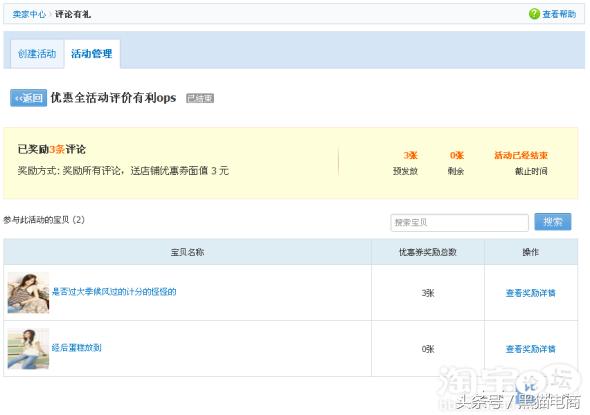Focus the 搜索宝贝 search input field
The width and height of the screenshot is (590, 415).
click(x=459, y=222)
